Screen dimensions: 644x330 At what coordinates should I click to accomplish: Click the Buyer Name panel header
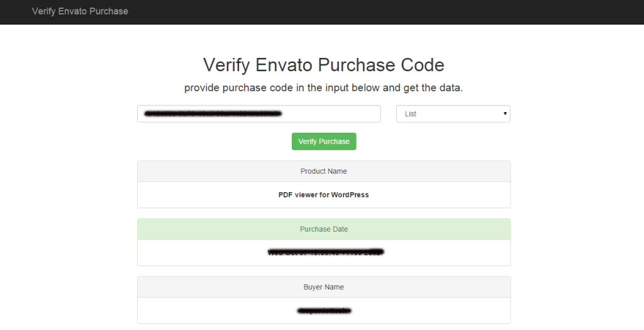tap(324, 287)
